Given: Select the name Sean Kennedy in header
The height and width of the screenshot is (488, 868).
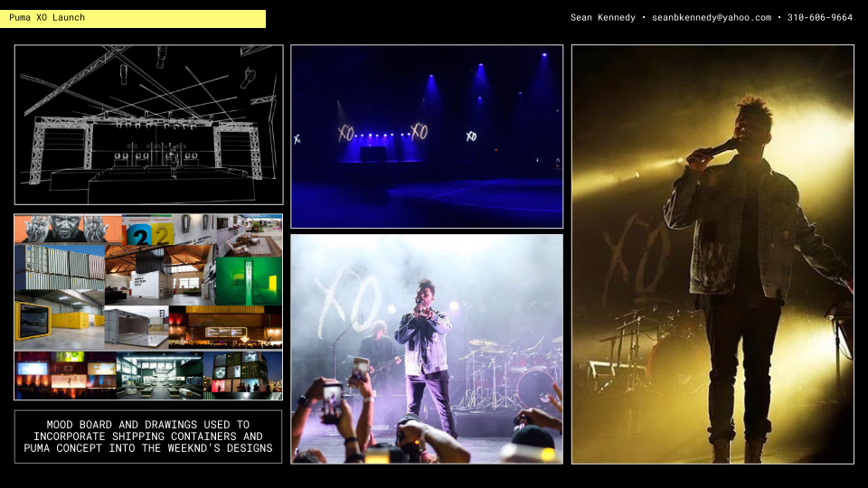Looking at the screenshot, I should coord(603,18).
